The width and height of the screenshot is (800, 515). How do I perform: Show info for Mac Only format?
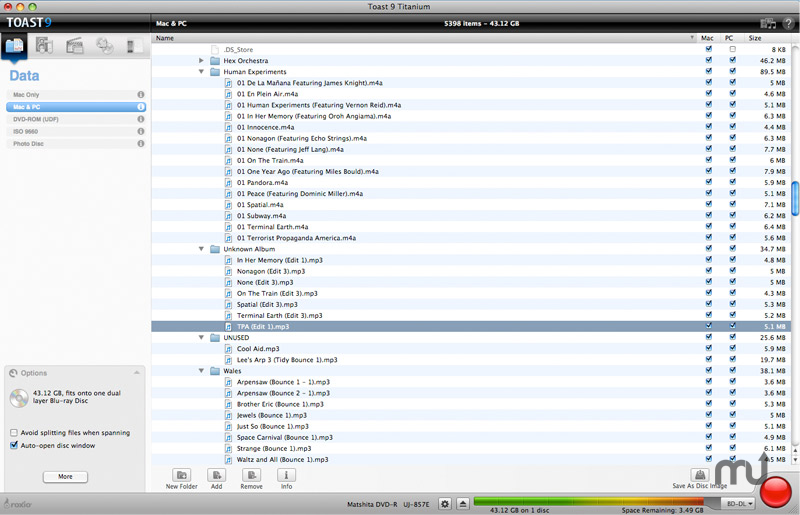pos(141,94)
